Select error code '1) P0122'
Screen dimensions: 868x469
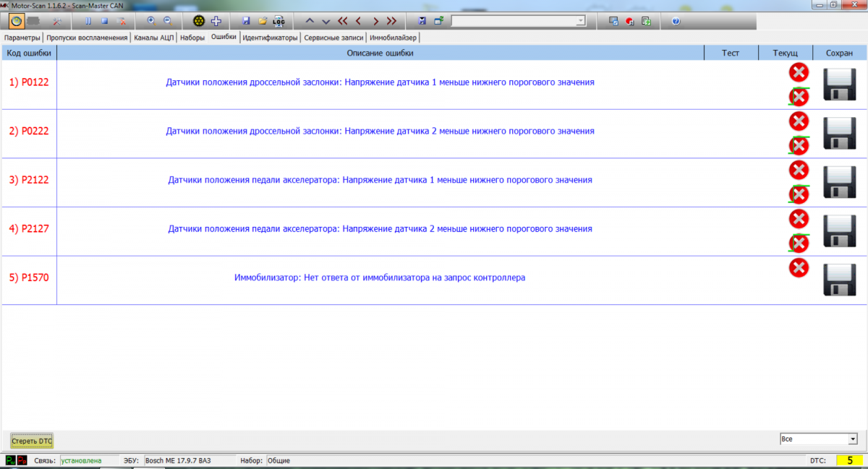(29, 82)
